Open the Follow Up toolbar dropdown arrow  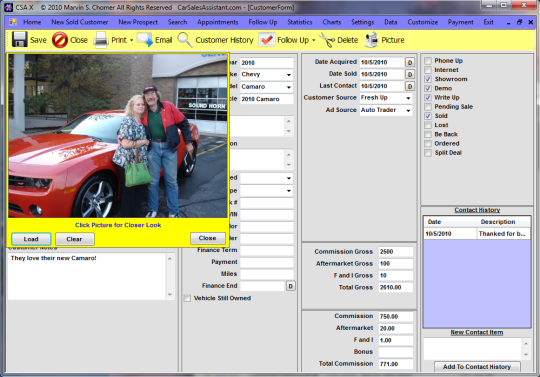tap(313, 40)
